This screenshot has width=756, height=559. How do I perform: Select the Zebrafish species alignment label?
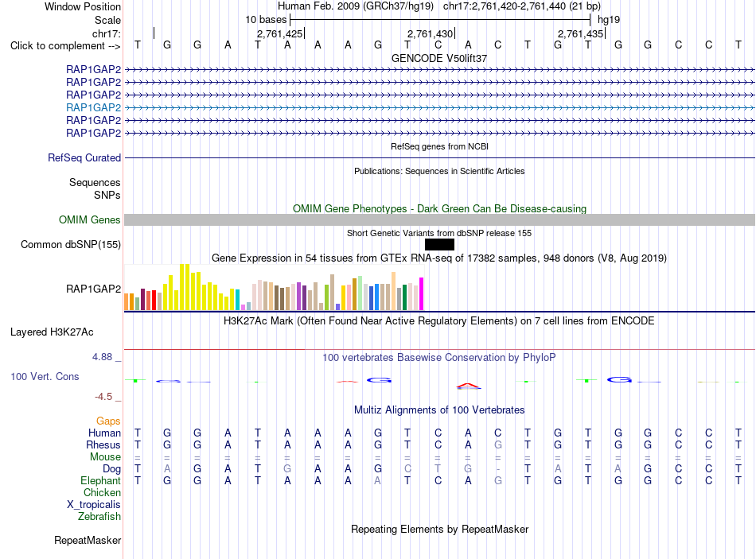99,516
